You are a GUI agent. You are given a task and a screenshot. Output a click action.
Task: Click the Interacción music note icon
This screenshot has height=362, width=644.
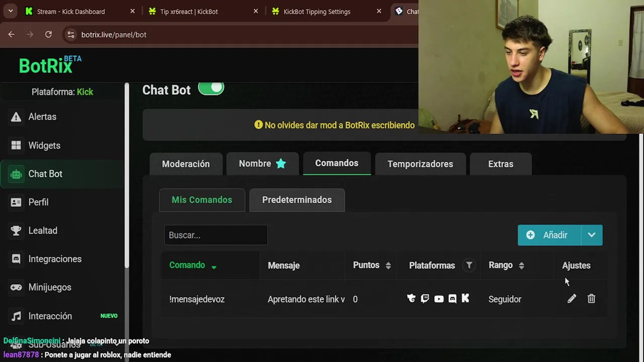point(16,316)
